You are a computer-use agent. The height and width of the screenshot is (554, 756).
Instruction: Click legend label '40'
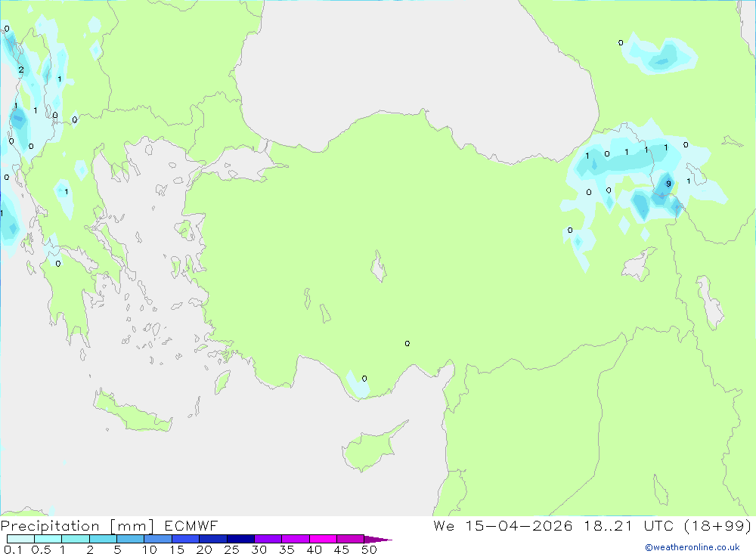(314, 549)
